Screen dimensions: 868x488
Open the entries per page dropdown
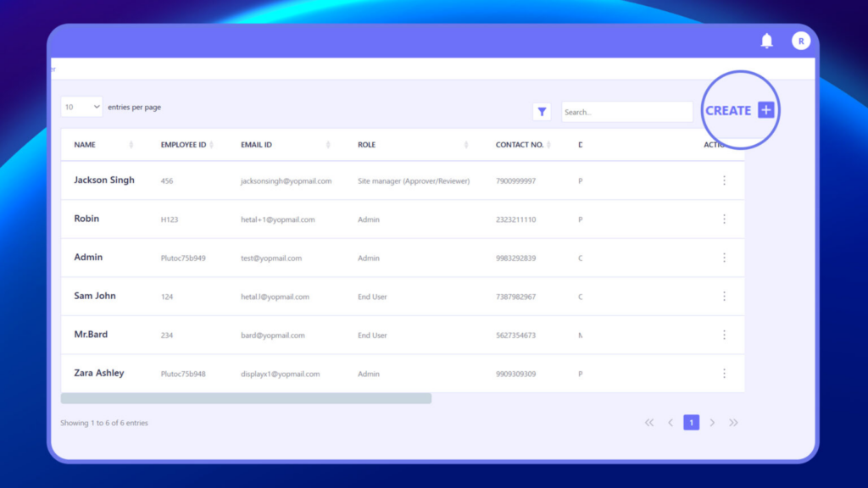(81, 107)
